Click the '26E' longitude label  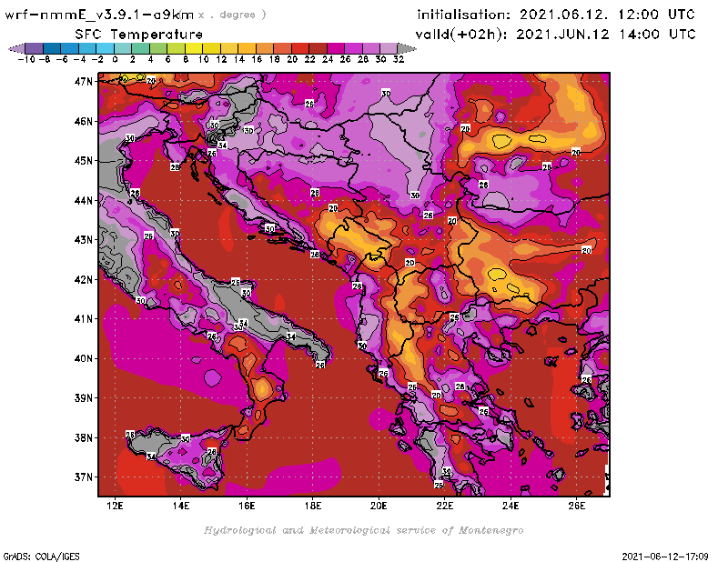577,506
